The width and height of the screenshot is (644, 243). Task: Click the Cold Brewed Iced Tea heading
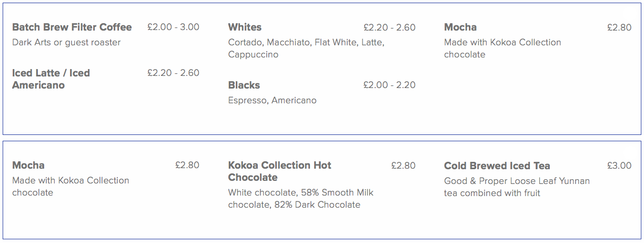point(497,166)
